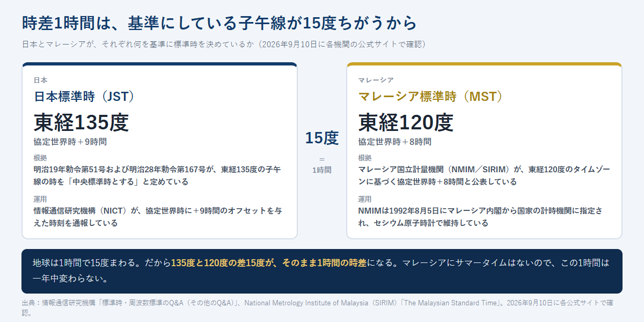Click the paragraph starting '明治19年勅令第51号'

[x=157, y=175]
